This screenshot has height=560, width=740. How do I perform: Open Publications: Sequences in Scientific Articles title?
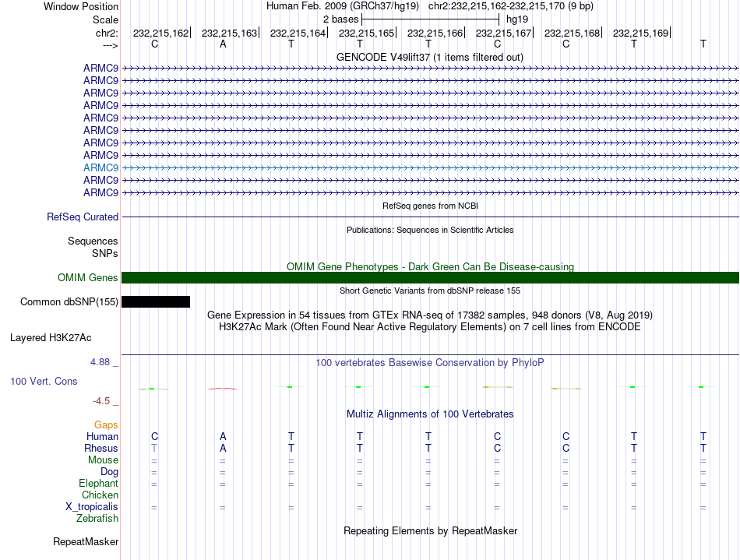pos(430,230)
